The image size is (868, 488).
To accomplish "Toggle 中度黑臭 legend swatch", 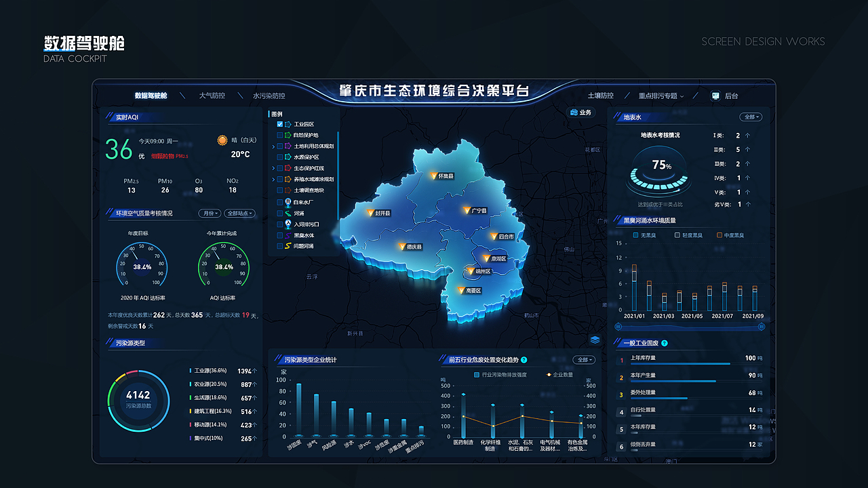I will (719, 235).
